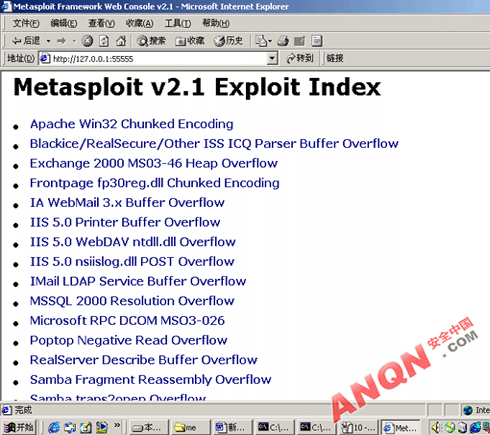The height and width of the screenshot is (435, 490).
Task: Open the Favorites (收藏) toolbar button
Action: [190, 41]
